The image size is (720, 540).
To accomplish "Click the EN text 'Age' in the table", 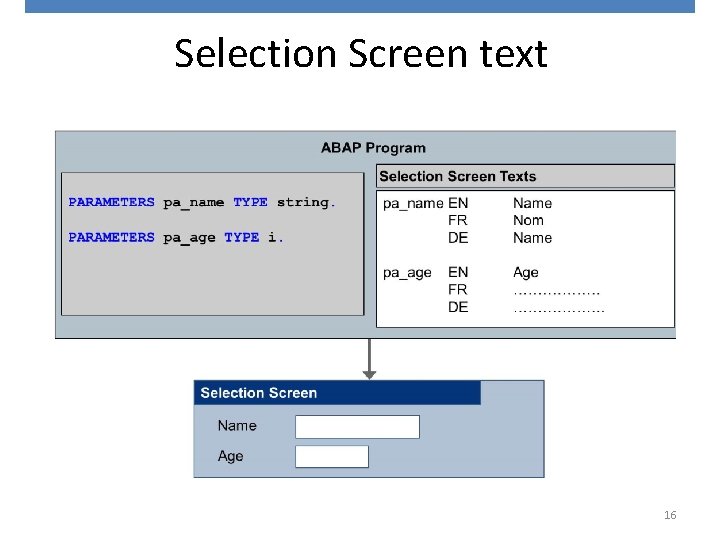I will (525, 273).
